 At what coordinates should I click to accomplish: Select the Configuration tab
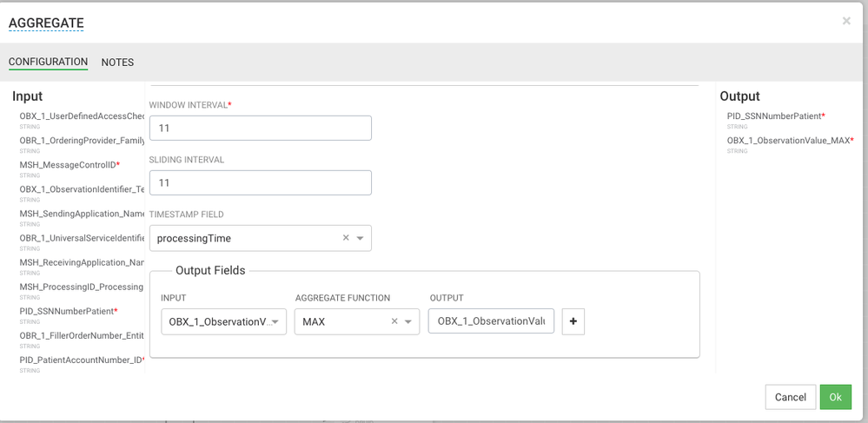[48, 63]
